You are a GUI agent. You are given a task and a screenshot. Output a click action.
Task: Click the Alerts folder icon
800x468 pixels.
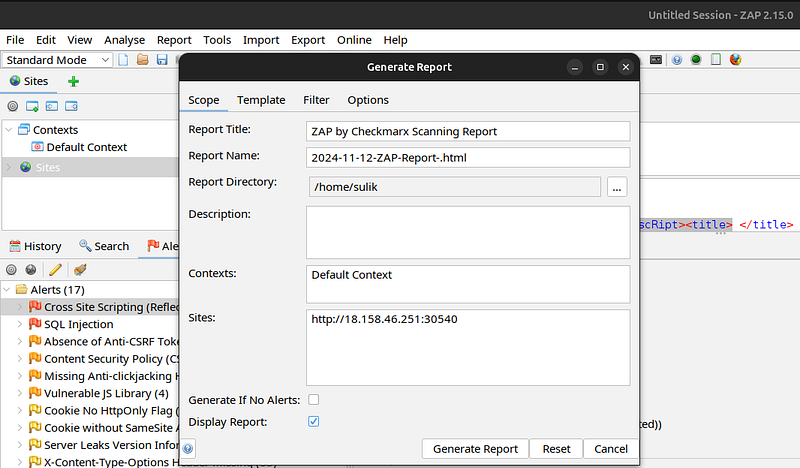click(x=21, y=289)
